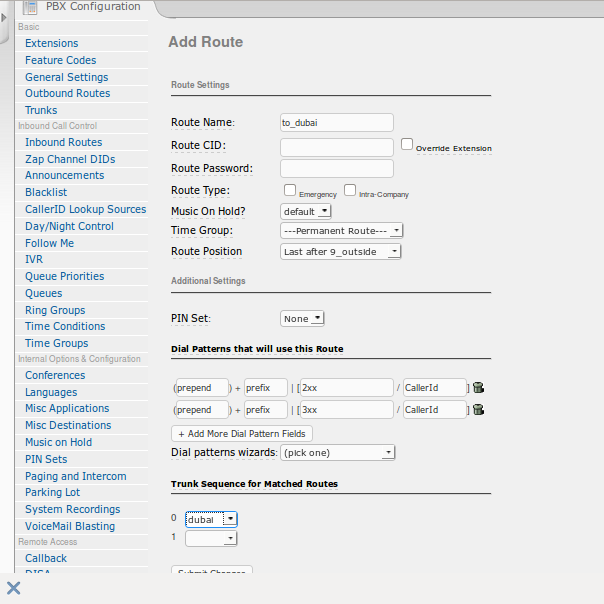
Task: Click the Route Password field
Action: [x=337, y=168]
